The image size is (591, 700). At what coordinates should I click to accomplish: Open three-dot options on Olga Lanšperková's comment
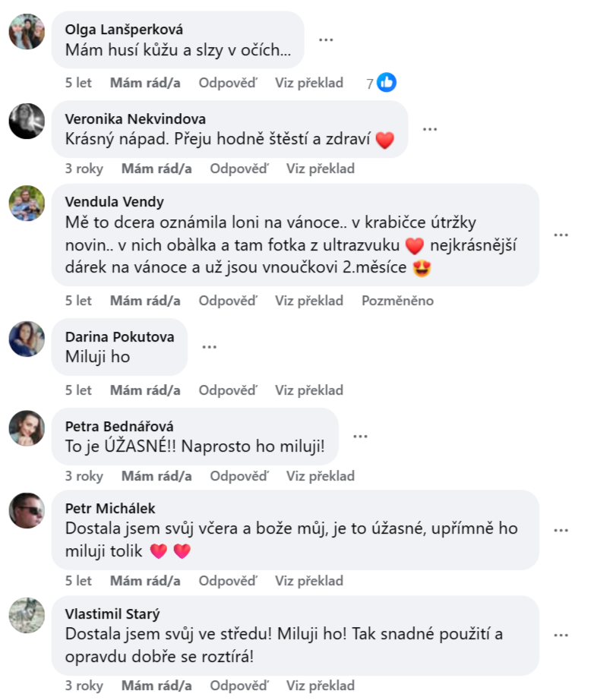[x=326, y=39]
